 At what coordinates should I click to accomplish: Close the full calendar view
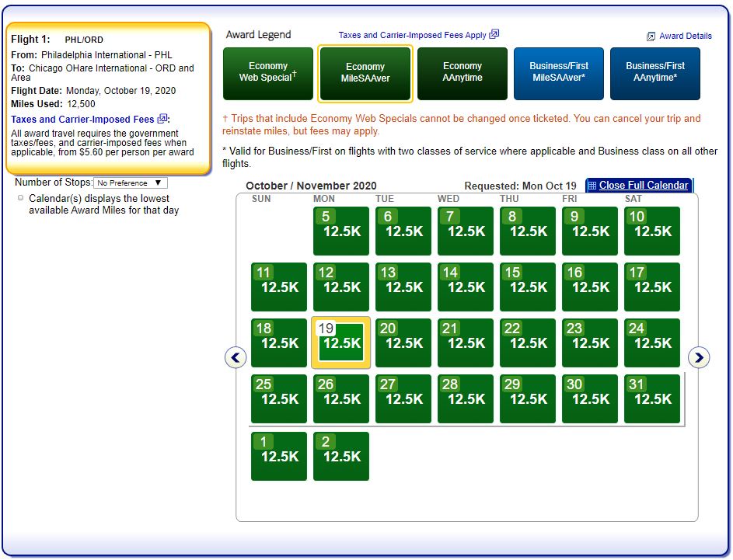(x=643, y=186)
